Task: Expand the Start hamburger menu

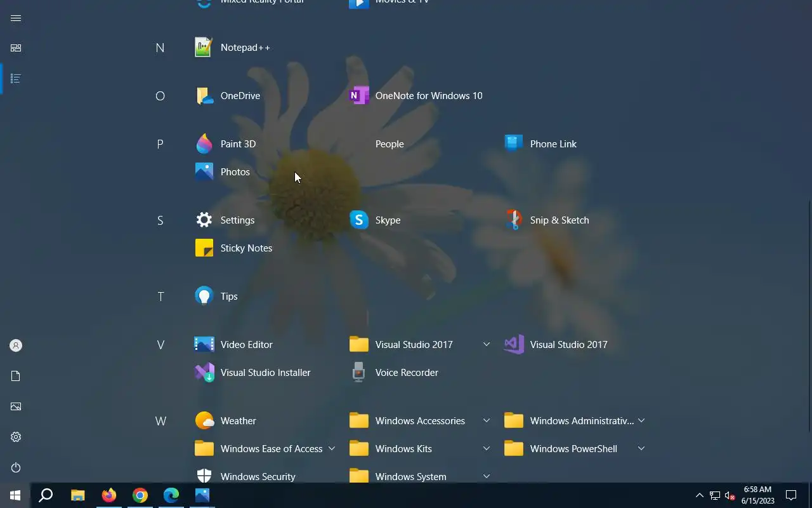Action: click(16, 18)
